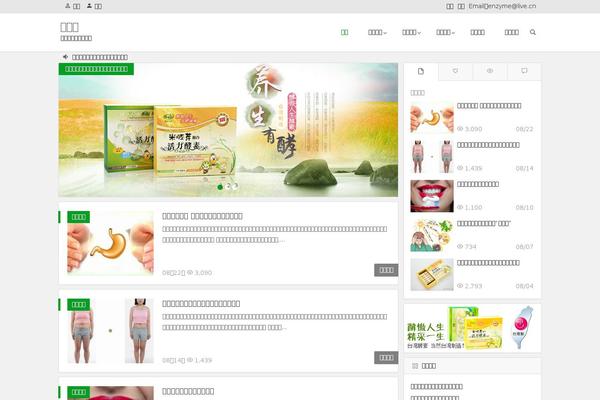Select the eye icon sidebar tab

click(489, 71)
